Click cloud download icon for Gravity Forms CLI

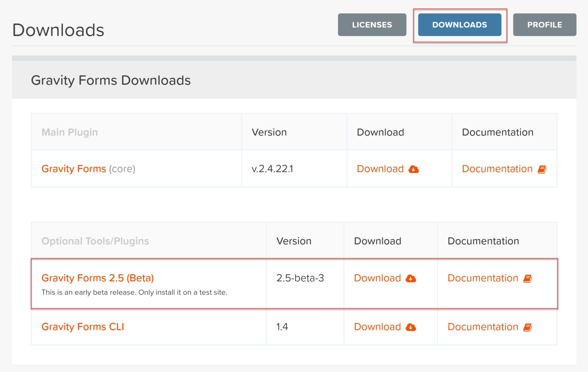pyautogui.click(x=411, y=327)
